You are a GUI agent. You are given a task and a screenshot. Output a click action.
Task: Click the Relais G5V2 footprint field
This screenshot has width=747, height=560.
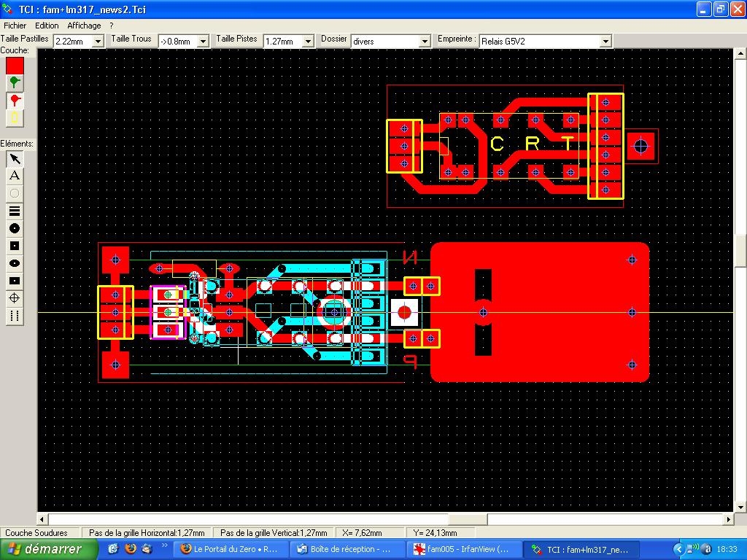pos(540,42)
